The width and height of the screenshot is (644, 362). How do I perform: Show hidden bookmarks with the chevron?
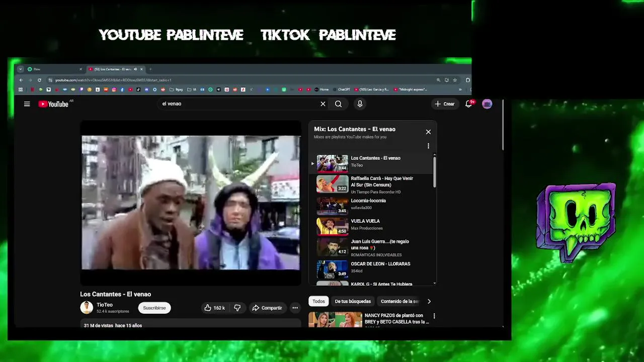click(460, 89)
